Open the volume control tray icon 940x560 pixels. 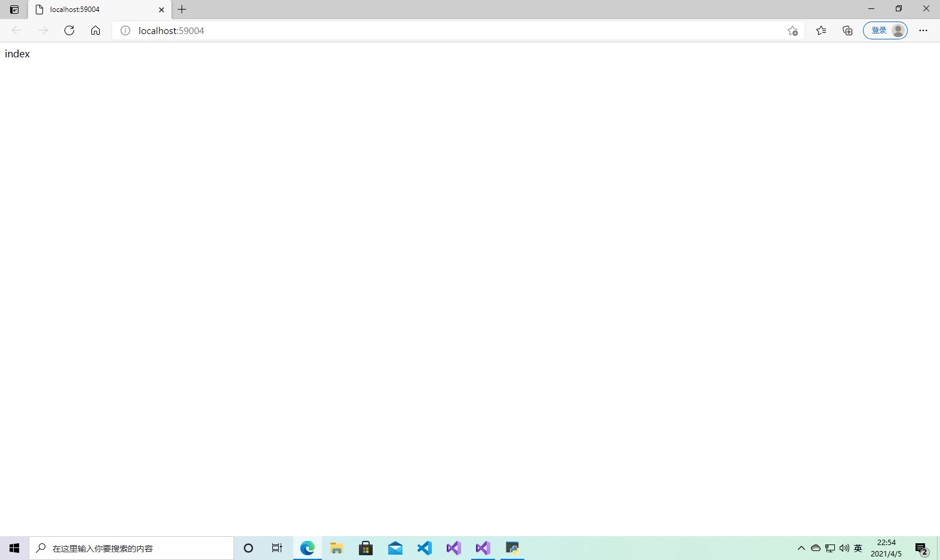844,548
